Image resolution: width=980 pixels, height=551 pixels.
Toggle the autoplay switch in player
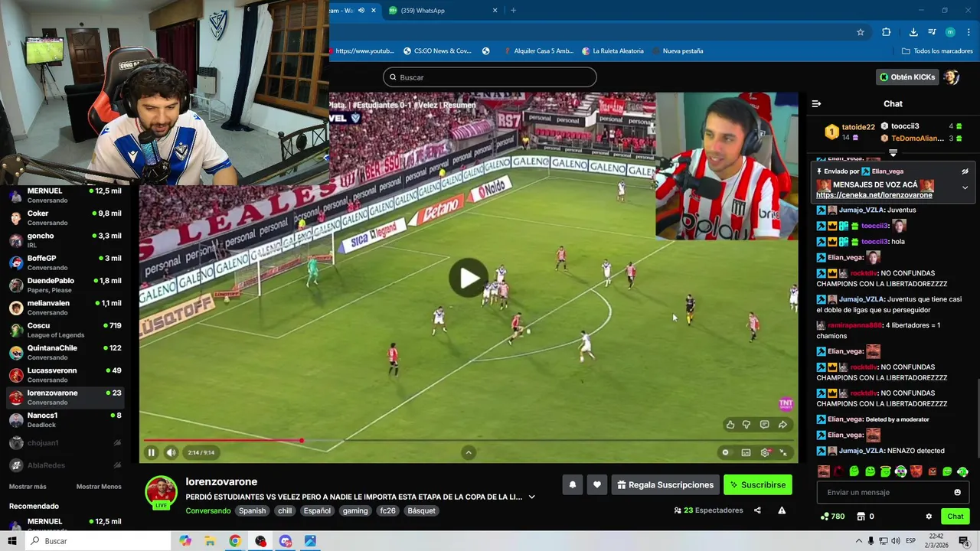point(726,452)
